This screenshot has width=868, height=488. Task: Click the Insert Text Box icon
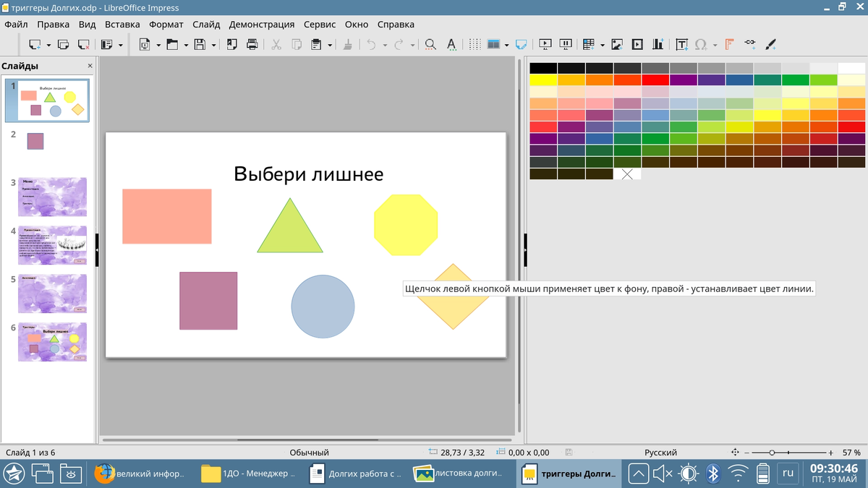681,44
